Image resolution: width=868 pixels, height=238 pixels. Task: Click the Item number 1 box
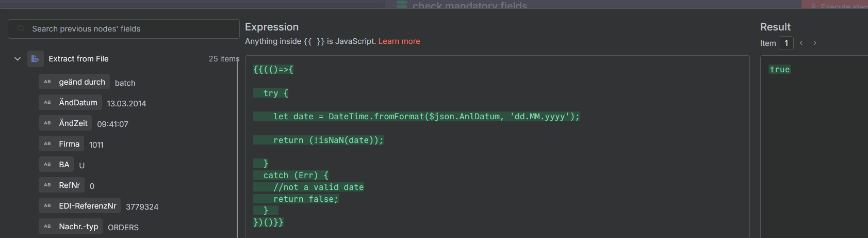(786, 43)
